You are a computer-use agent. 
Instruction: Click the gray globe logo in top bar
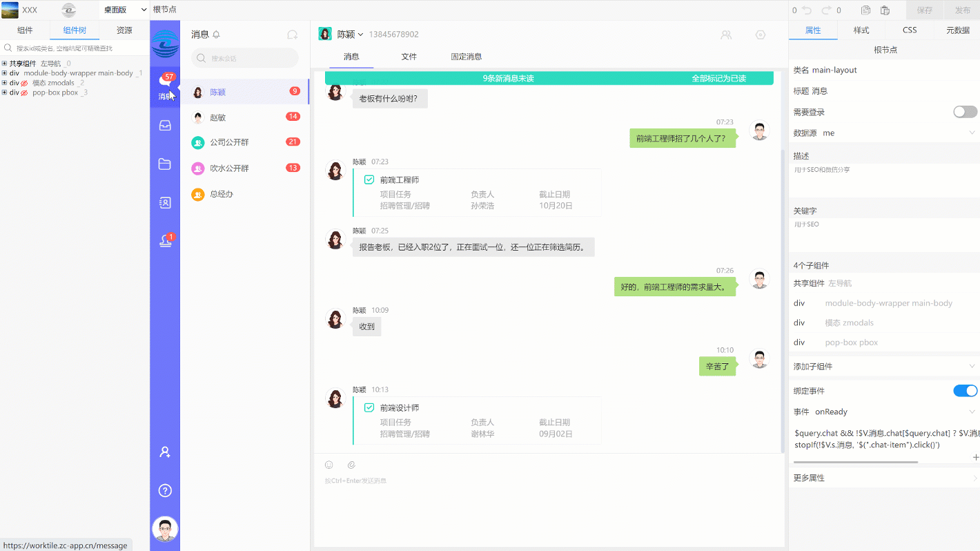pyautogui.click(x=68, y=10)
